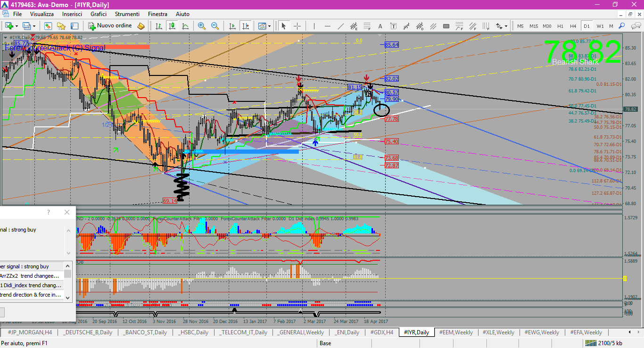Select the arrow cursor tool
644x348 pixels.
[284, 26]
